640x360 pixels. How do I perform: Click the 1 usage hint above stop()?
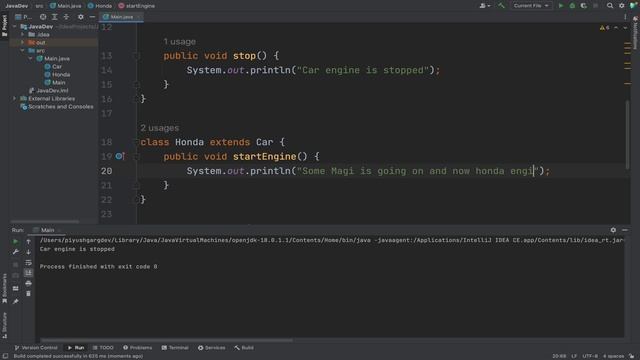coord(180,42)
